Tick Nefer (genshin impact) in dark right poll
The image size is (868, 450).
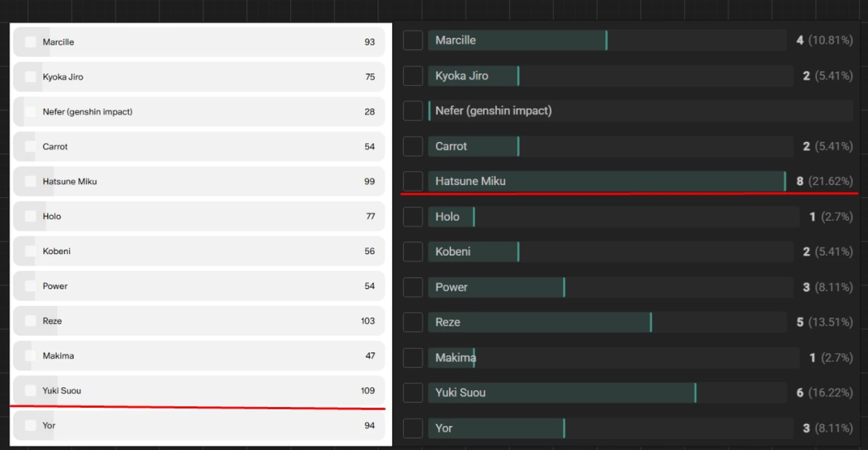413,111
